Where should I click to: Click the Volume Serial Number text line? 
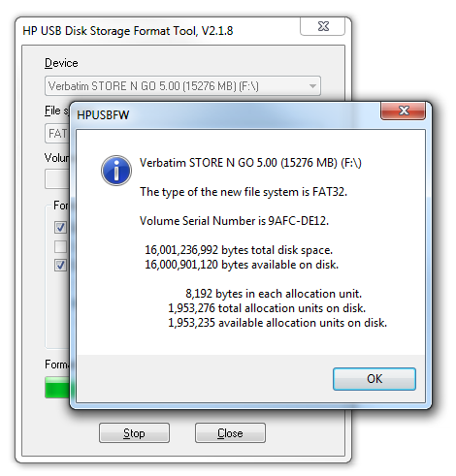point(234,221)
